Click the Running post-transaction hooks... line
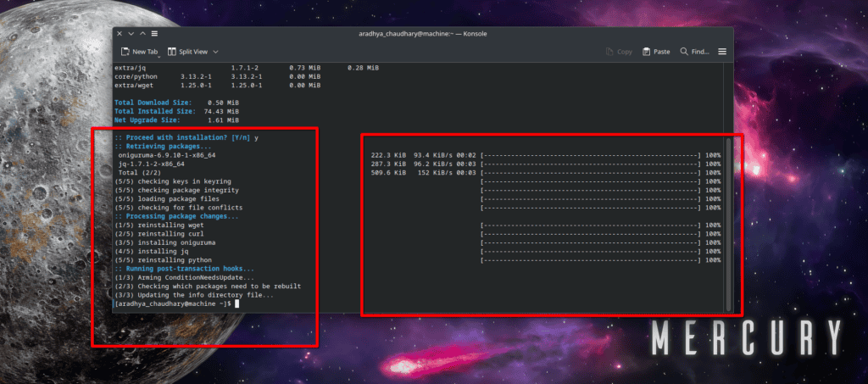 (184, 269)
